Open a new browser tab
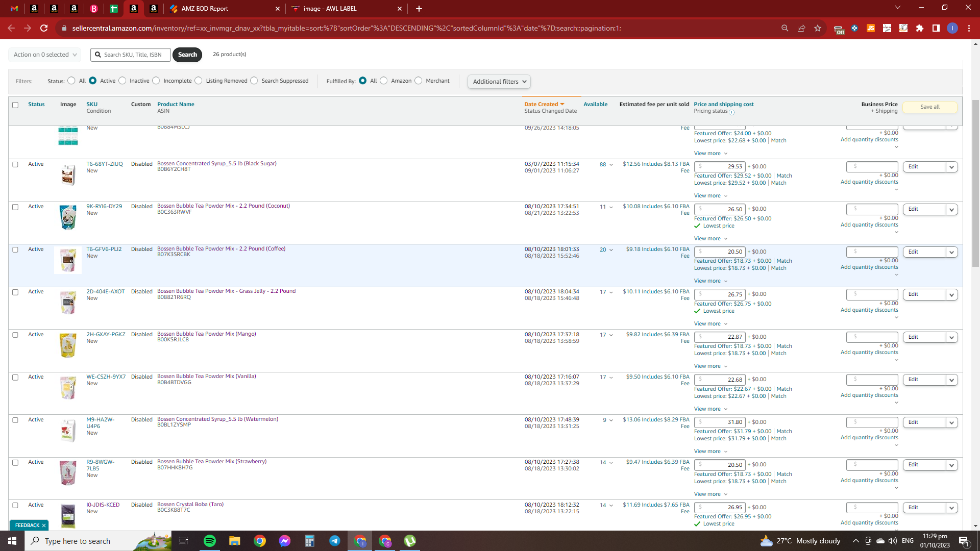Viewport: 980px width, 551px height. [419, 9]
